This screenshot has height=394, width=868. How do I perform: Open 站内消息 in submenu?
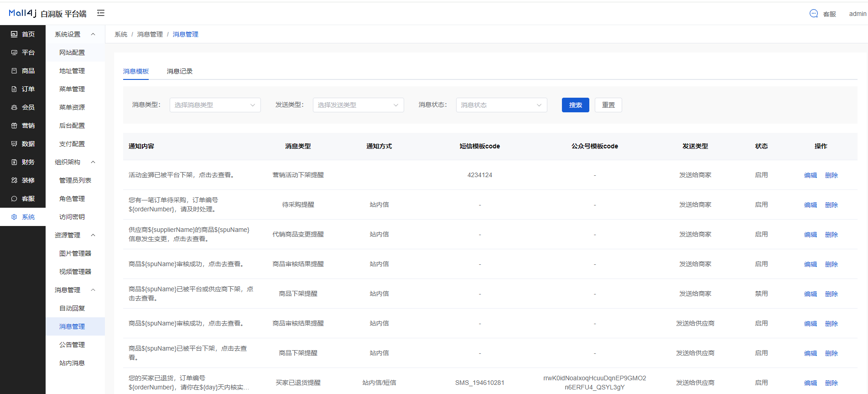point(75,363)
